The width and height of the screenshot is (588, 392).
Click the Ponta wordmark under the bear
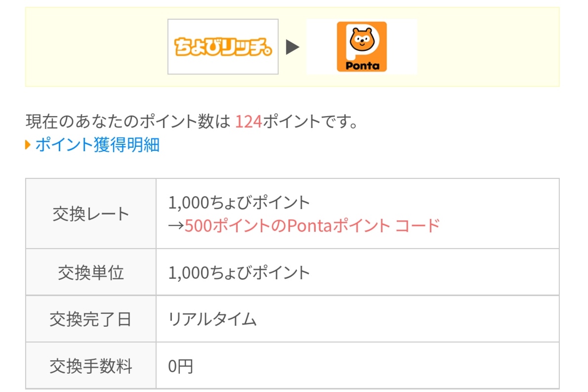click(362, 66)
